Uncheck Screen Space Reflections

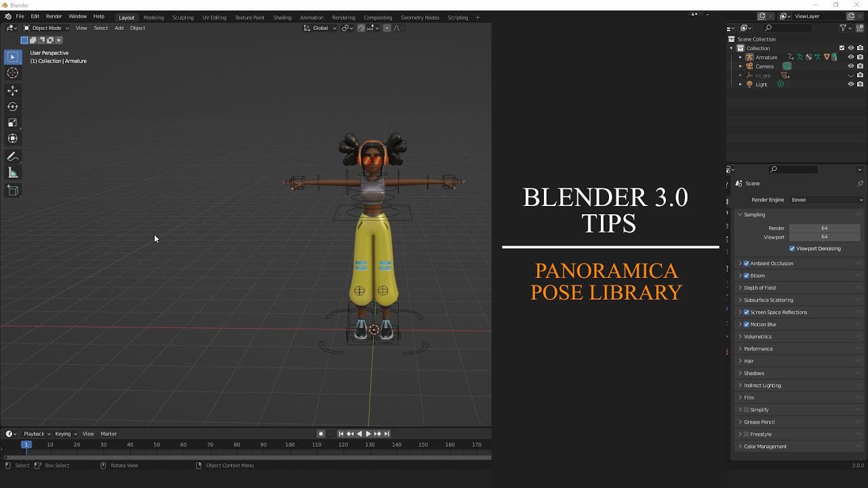747,312
